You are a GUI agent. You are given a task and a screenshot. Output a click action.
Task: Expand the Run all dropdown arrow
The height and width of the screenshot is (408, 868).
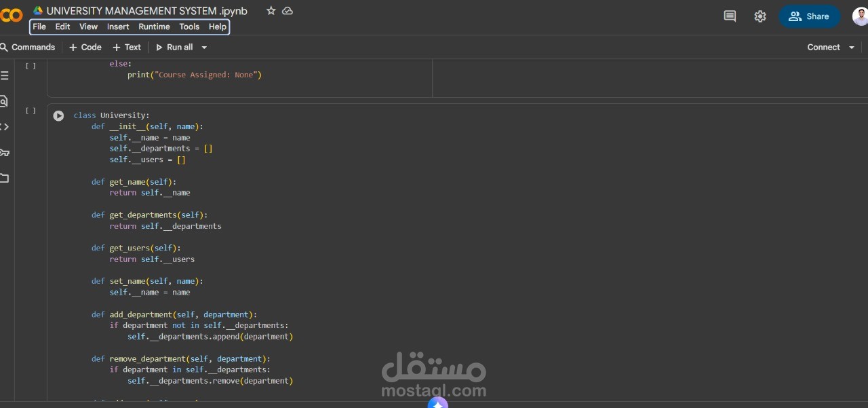[x=204, y=48]
